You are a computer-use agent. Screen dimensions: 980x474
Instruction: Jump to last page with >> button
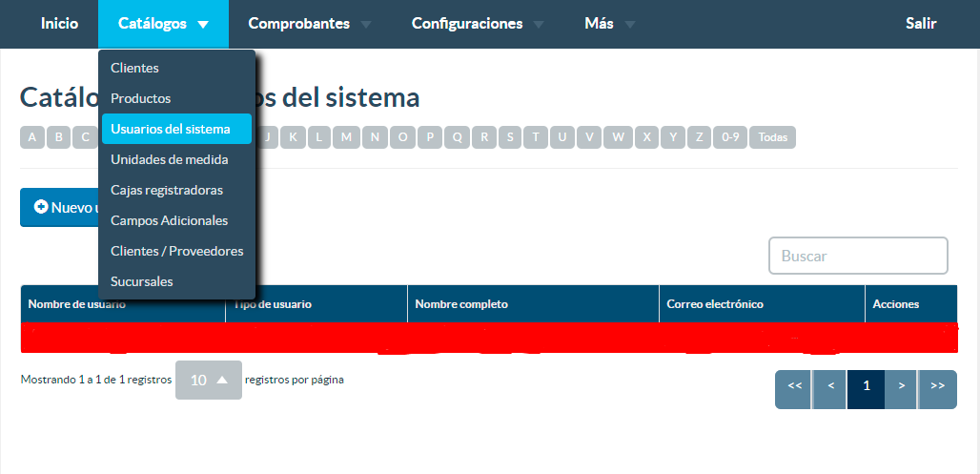[x=937, y=385]
